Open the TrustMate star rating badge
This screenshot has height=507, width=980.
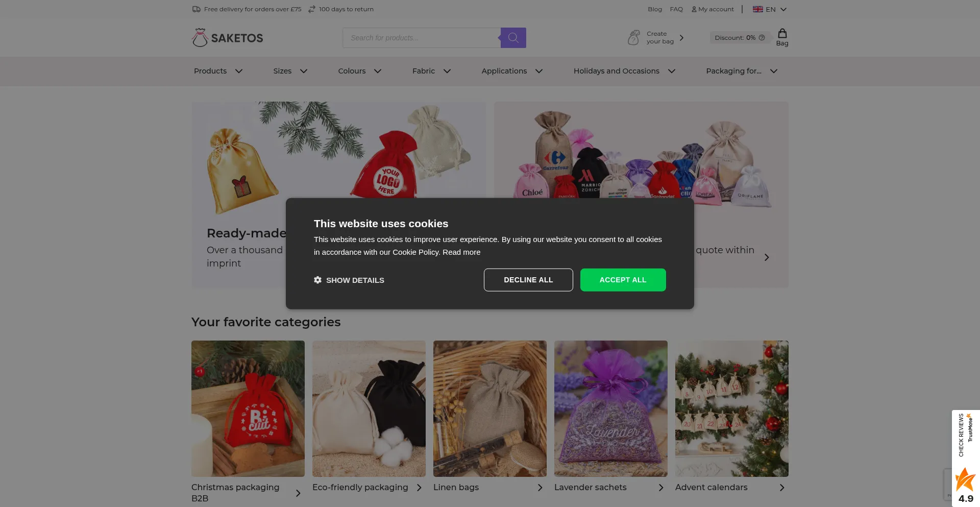tap(966, 458)
